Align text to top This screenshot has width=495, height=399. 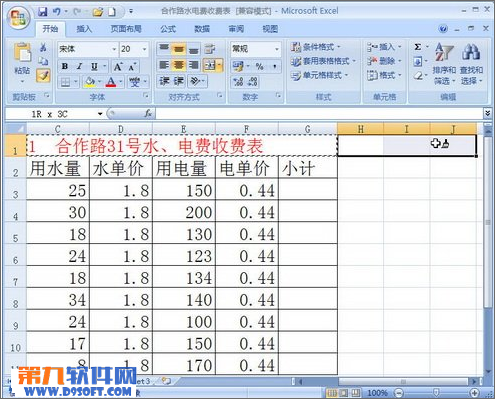[164, 49]
